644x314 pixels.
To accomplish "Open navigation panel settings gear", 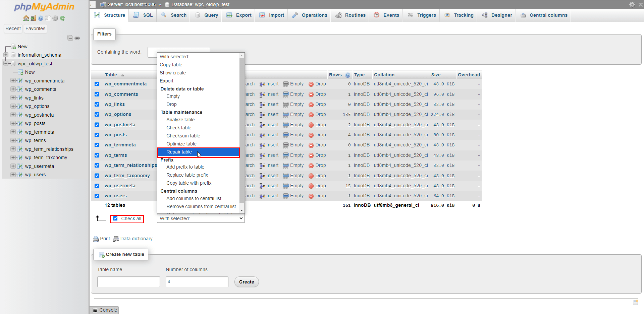I will (55, 18).
